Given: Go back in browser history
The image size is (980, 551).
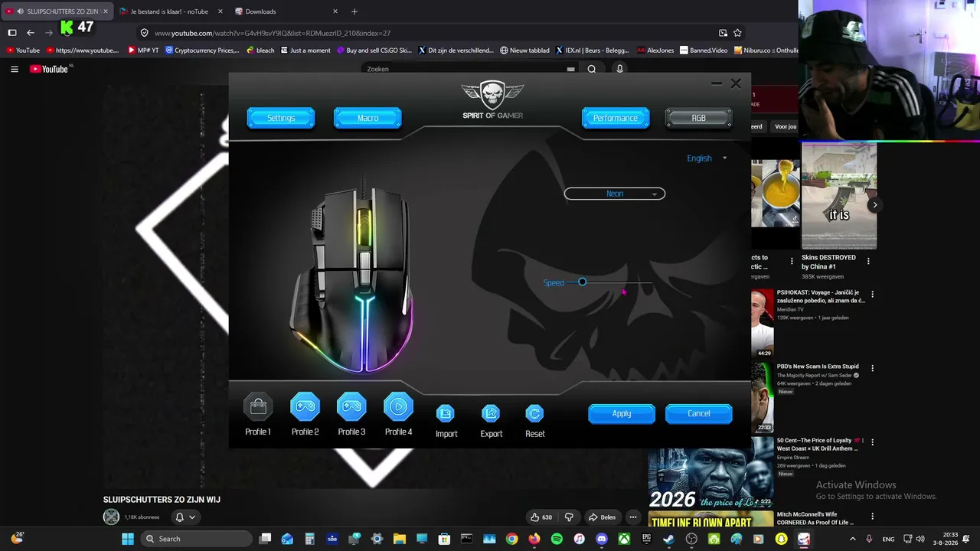Looking at the screenshot, I should point(31,33).
